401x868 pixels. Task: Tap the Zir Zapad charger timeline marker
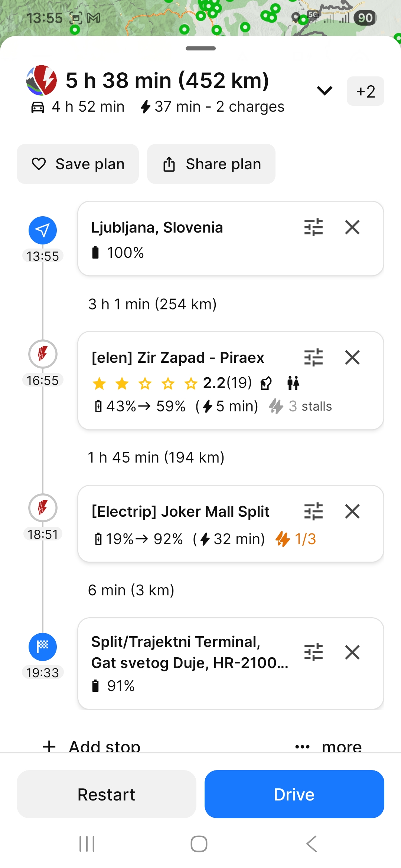43,354
